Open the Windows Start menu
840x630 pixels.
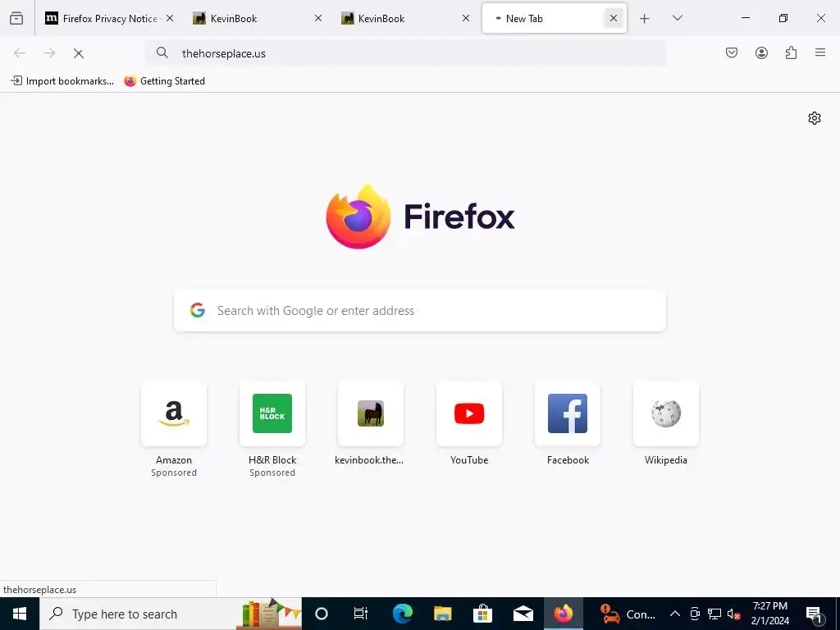[x=20, y=614]
